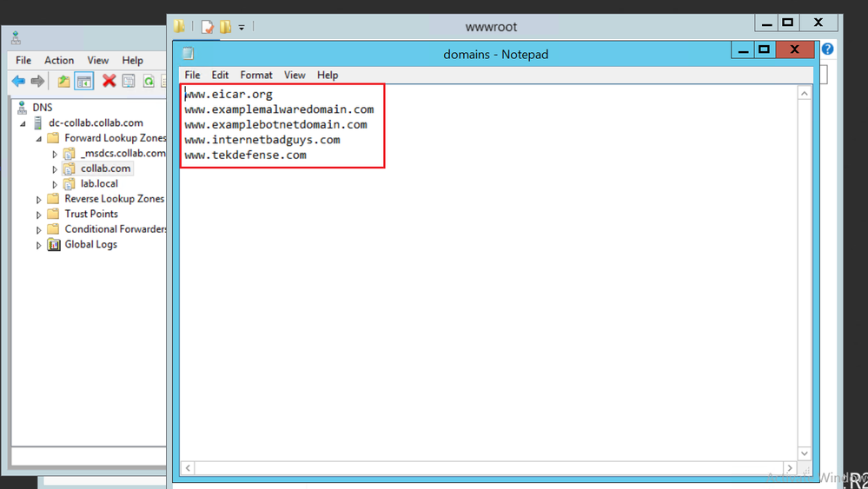This screenshot has height=489, width=868.
Task: Maximize the wwwroot explorer window
Action: pyautogui.click(x=788, y=23)
